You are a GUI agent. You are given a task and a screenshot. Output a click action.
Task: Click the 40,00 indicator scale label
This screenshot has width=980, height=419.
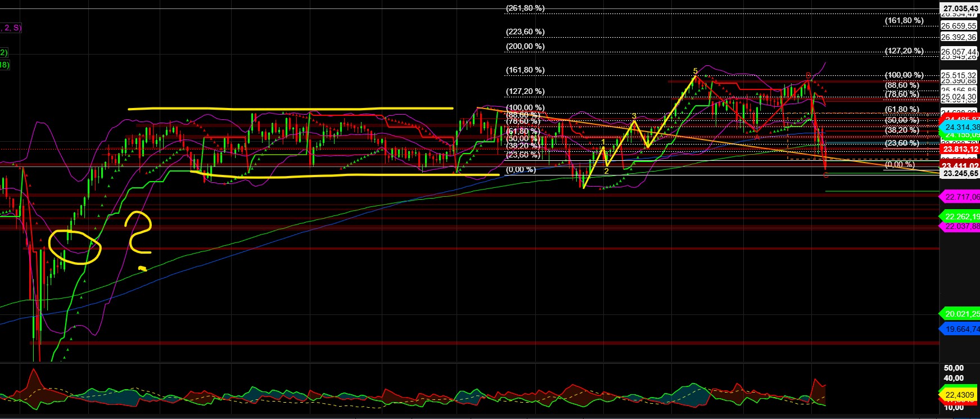pos(954,378)
